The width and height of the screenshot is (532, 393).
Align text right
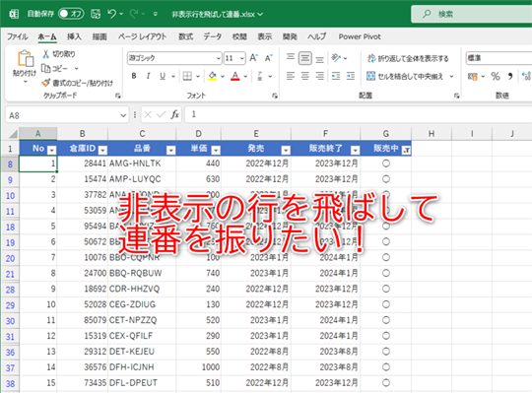pyautogui.click(x=319, y=76)
